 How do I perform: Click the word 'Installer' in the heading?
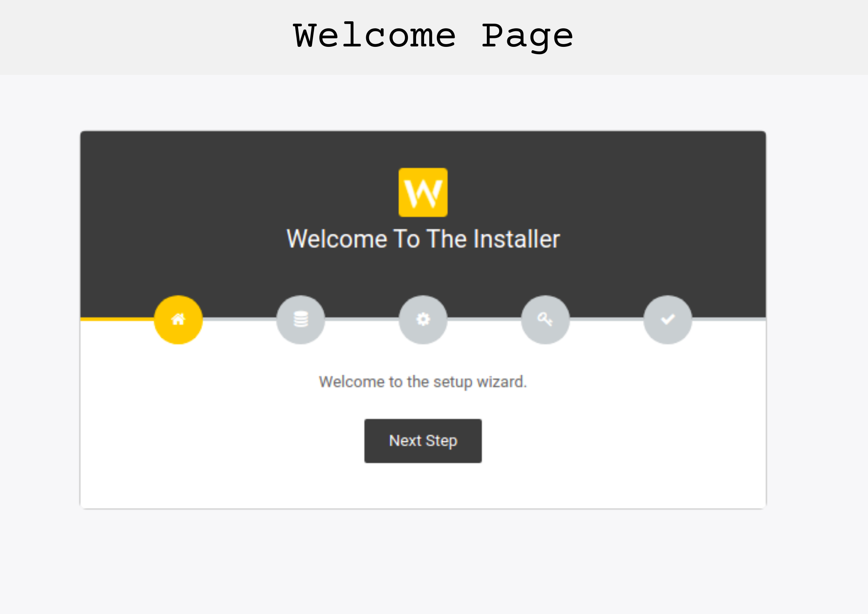click(x=517, y=239)
